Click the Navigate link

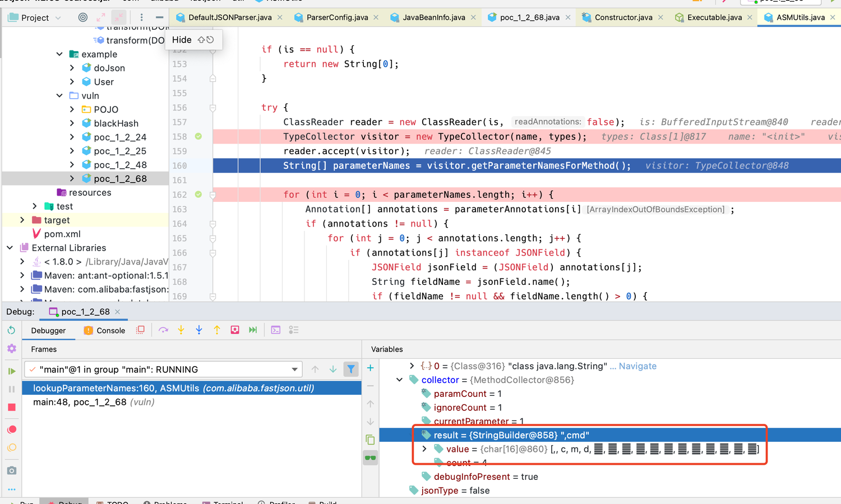637,366
